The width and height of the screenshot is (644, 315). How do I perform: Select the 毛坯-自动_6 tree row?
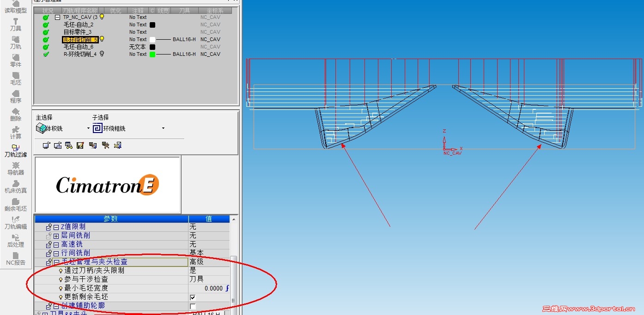[x=79, y=47]
